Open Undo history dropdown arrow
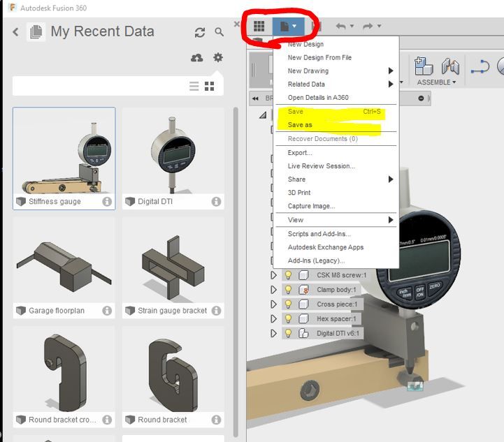504x442 pixels. pyautogui.click(x=352, y=26)
